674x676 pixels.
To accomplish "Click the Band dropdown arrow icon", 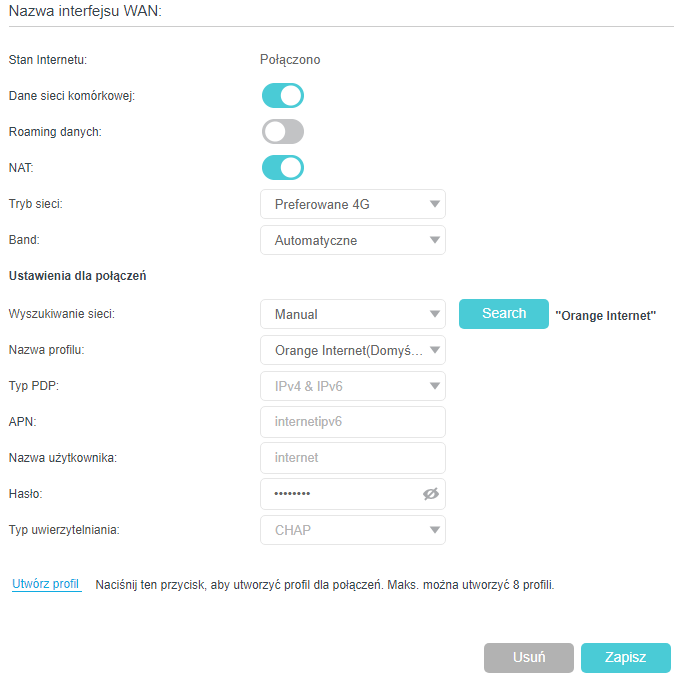I will 434,240.
